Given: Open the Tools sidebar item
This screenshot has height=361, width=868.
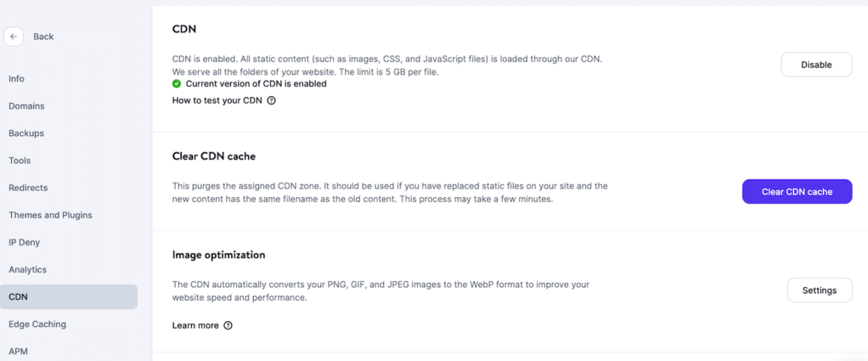Looking at the screenshot, I should point(20,161).
